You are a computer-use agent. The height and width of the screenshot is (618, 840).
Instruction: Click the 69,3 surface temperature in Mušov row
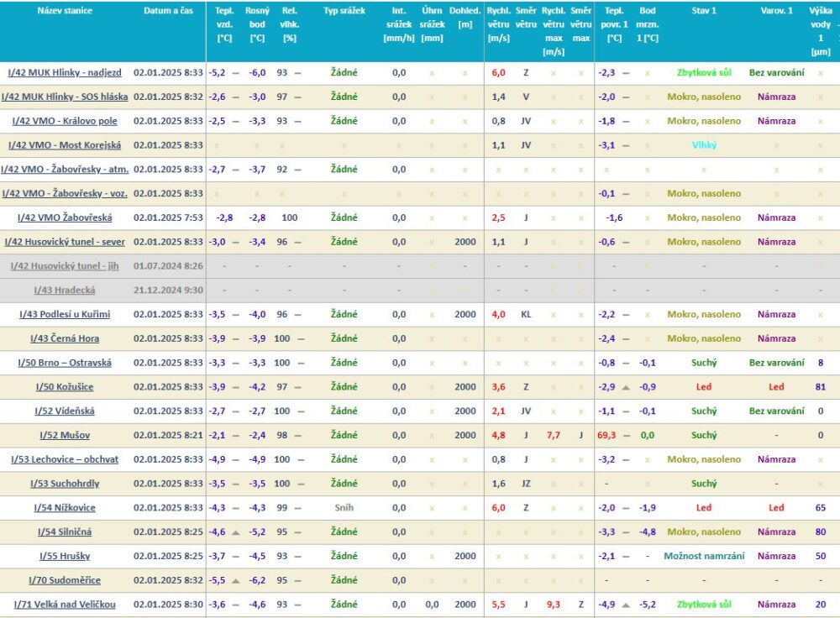click(607, 435)
